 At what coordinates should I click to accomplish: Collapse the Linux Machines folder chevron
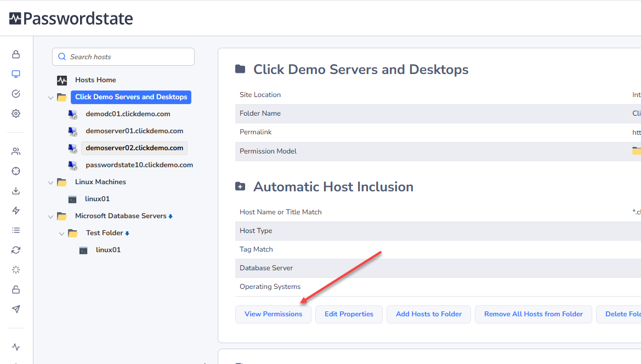(50, 183)
